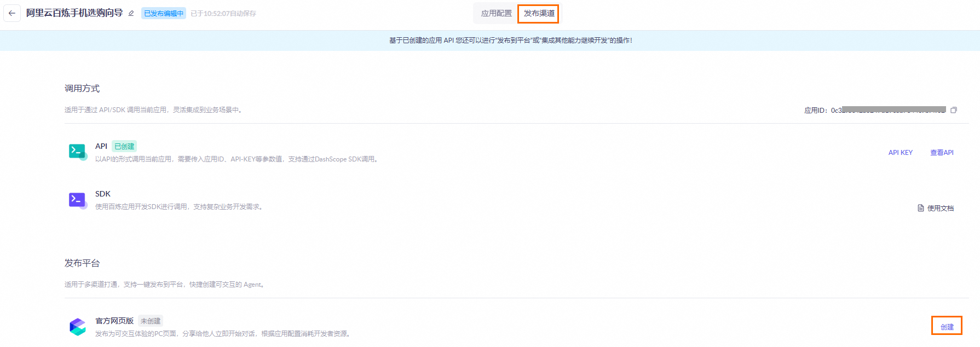Go back using the left arrow button

(x=12, y=13)
